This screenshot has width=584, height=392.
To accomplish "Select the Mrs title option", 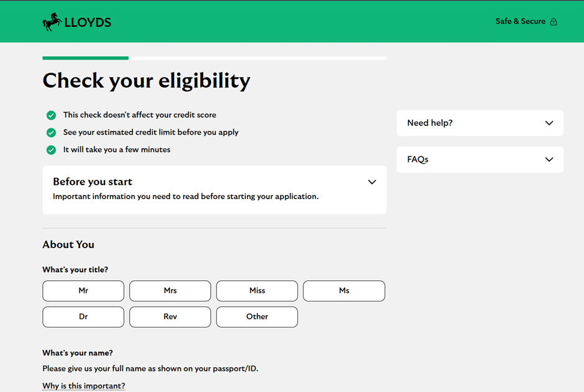I will pos(170,291).
